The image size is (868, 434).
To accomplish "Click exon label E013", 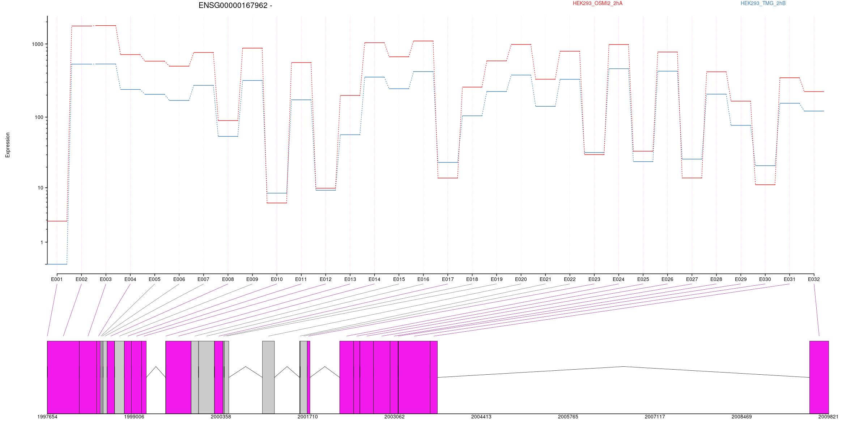I will coord(350,279).
